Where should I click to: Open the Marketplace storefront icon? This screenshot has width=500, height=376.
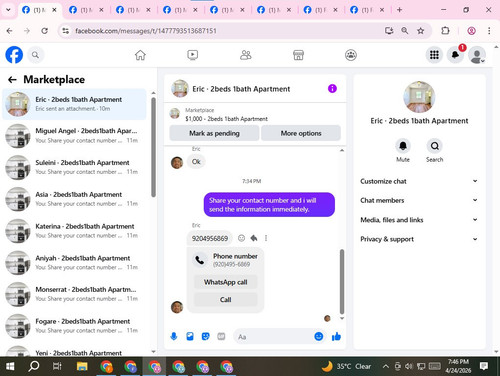(298, 55)
